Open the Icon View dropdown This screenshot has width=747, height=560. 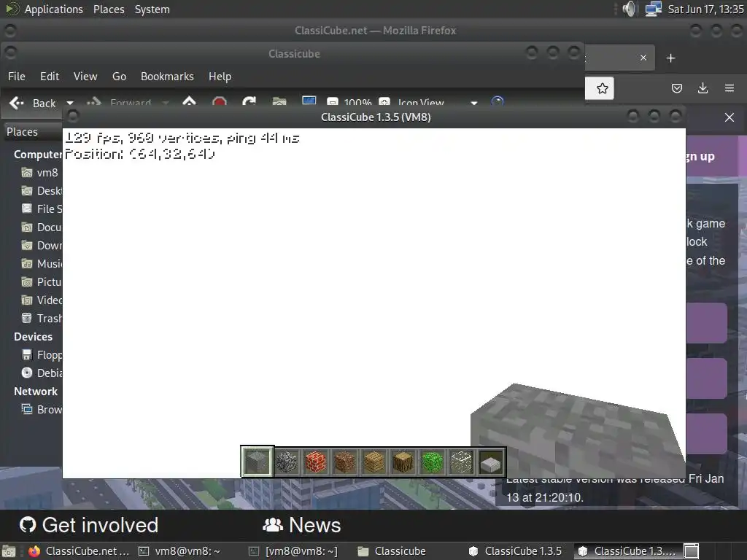[x=438, y=102]
